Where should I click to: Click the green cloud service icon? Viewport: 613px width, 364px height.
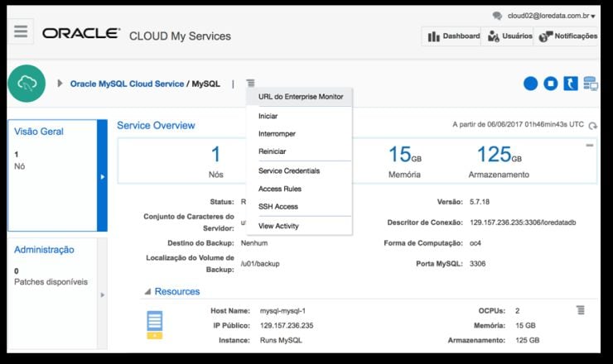coord(27,83)
